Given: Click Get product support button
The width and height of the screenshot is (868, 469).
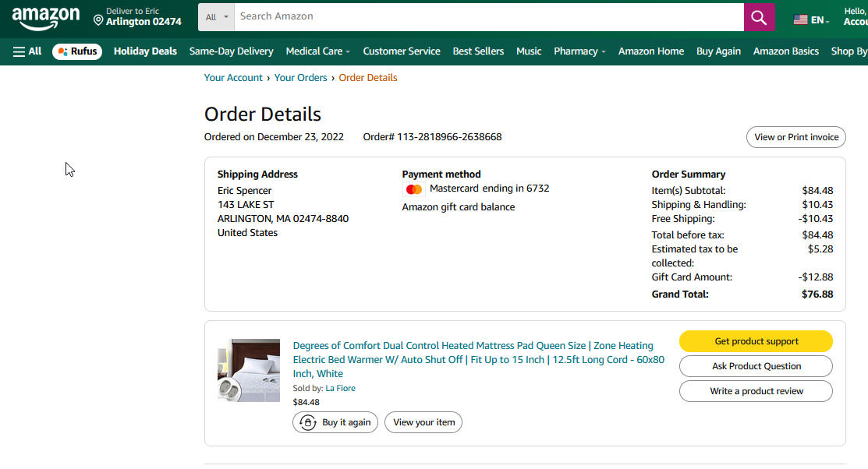Looking at the screenshot, I should coord(756,341).
